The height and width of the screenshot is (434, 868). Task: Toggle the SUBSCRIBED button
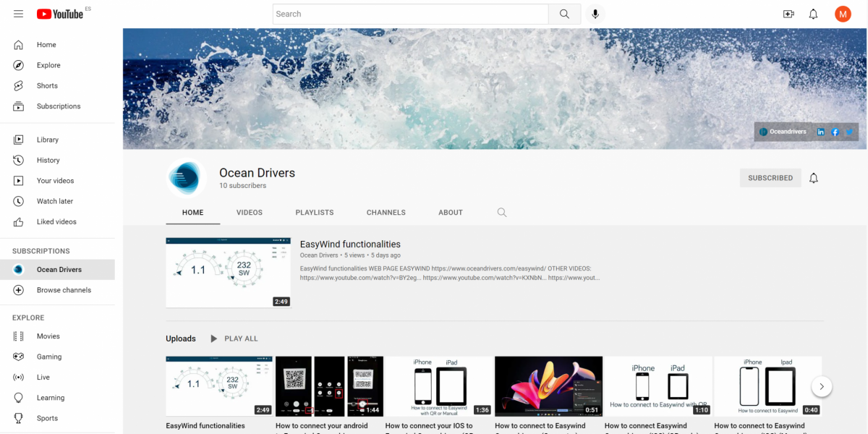pos(770,178)
